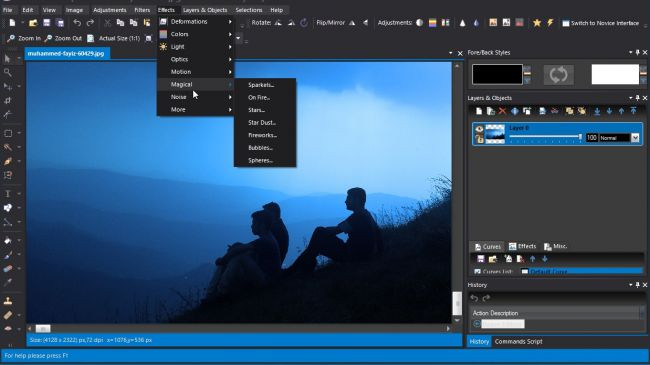
Task: Toggle visibility eye of Layer 0
Action: click(479, 129)
